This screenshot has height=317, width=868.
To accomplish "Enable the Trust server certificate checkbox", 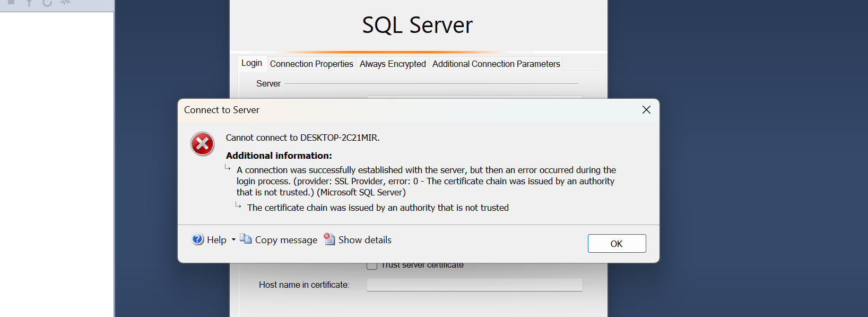I will tap(372, 264).
